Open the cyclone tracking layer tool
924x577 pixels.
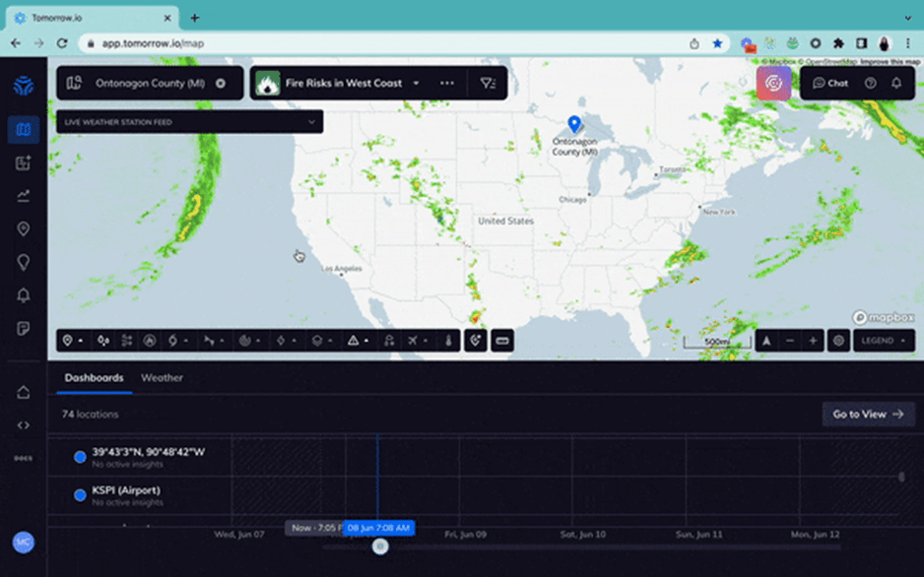pos(172,340)
